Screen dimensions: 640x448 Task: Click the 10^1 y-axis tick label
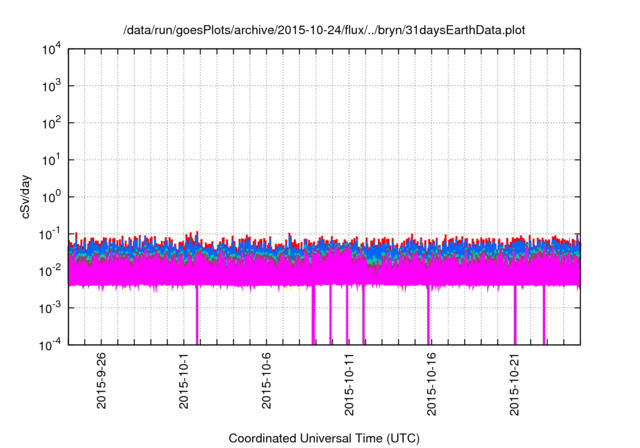click(x=52, y=160)
